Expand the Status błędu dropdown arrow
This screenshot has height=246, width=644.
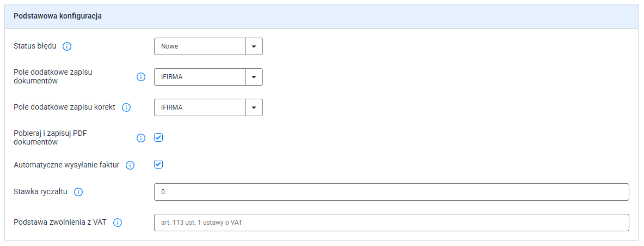(x=254, y=46)
